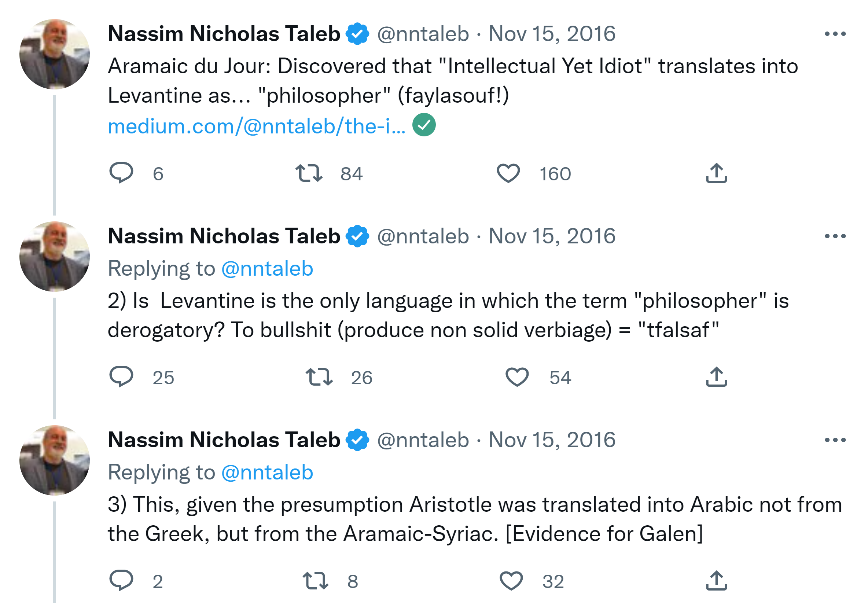Click @nntaleb mention in third tweet's reply line
Image resolution: width=868 pixels, height=603 pixels.
(x=267, y=472)
